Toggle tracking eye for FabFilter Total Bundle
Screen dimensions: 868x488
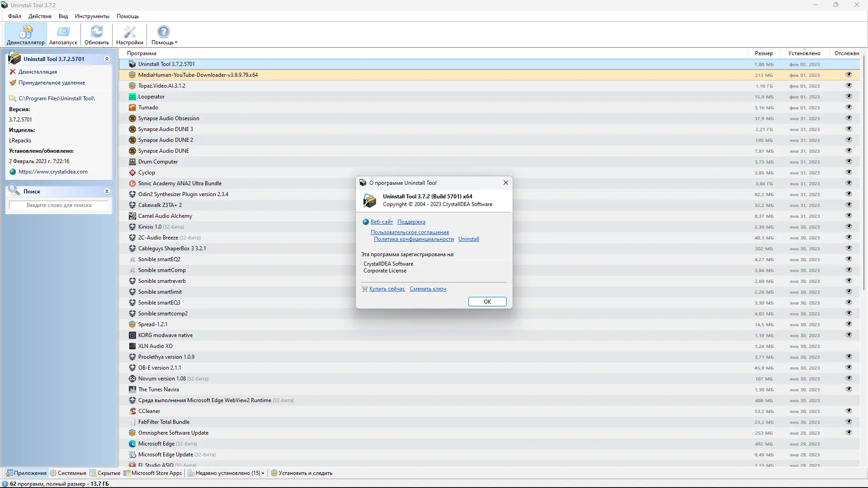point(849,422)
